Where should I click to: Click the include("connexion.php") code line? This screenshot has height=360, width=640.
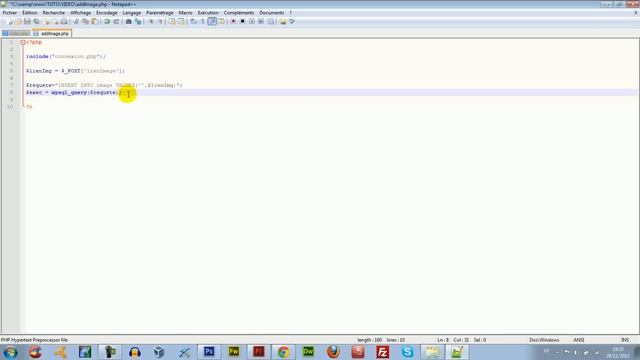click(66, 56)
